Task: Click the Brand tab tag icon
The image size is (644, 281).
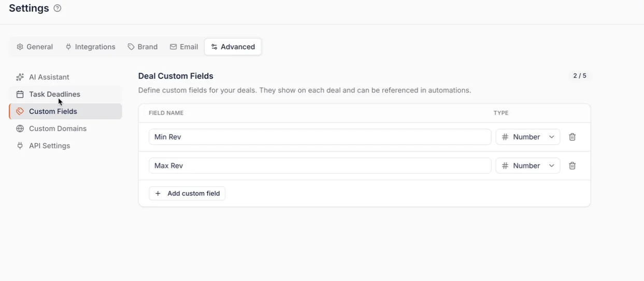Action: (131, 47)
